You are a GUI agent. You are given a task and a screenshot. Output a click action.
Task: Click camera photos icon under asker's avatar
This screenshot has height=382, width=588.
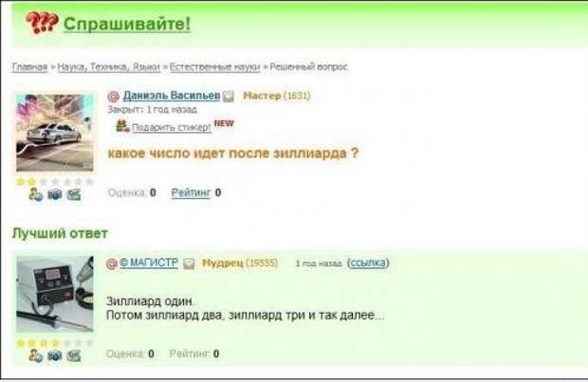[x=55, y=194]
